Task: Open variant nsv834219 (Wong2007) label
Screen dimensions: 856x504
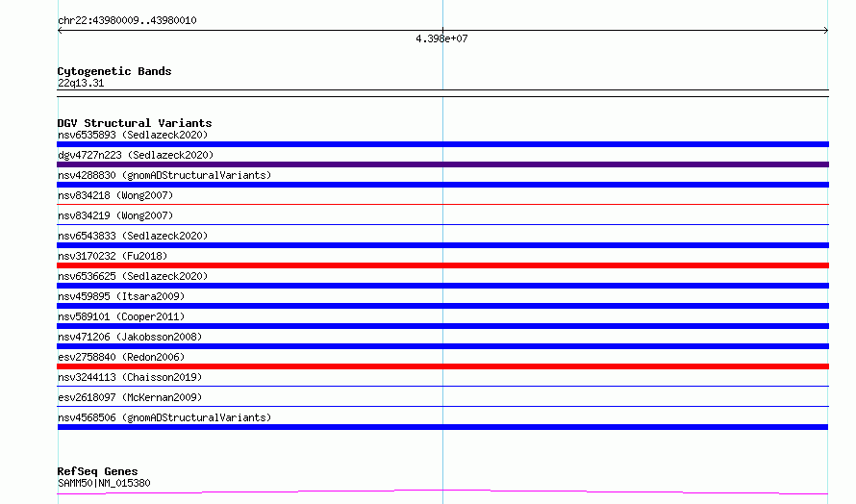Action: [115, 215]
